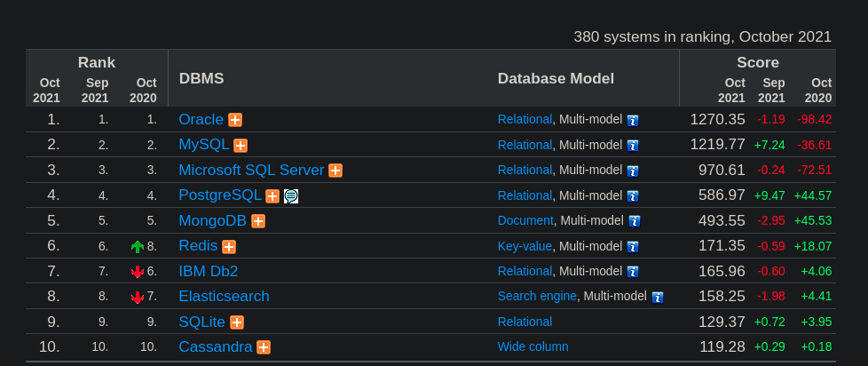Viewport: 868px width, 366px height.
Task: Click the orange plus icon beside MySQL
Action: pyautogui.click(x=241, y=146)
